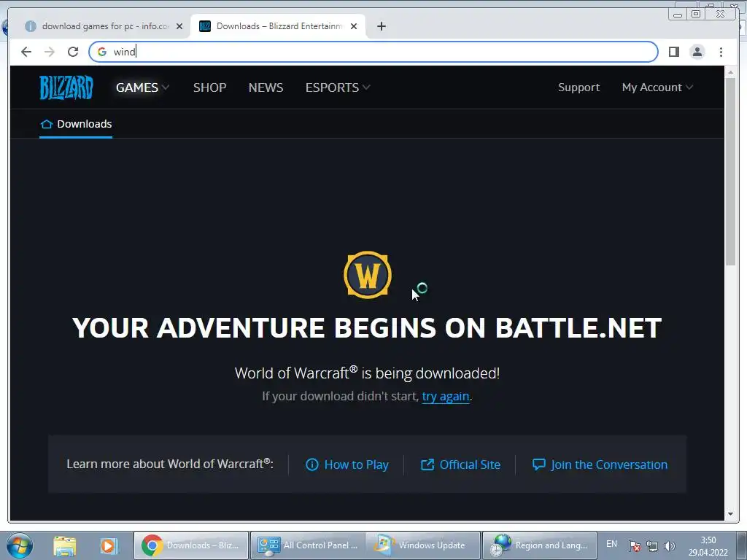The image size is (747, 560).
Task: Click the chat bubble icon beside Join the Conversation
Action: [x=539, y=464]
